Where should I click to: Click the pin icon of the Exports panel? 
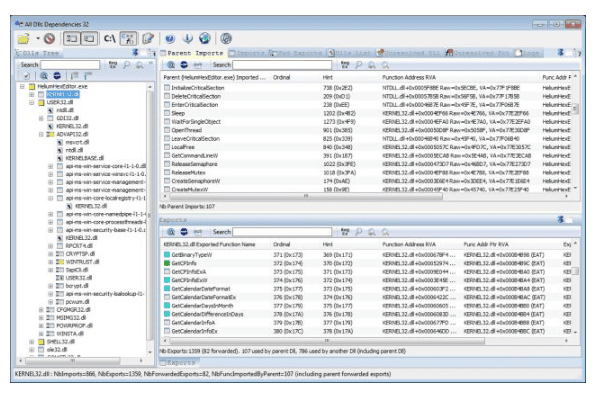(560, 219)
